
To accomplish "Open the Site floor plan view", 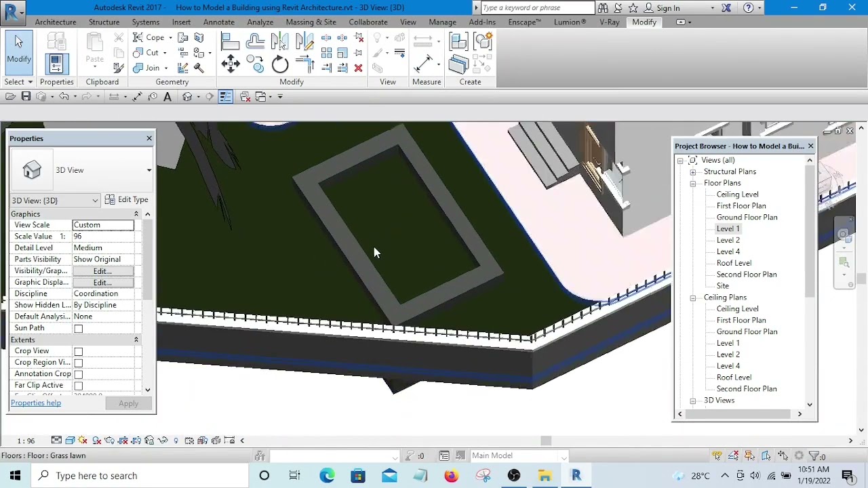I will [723, 286].
